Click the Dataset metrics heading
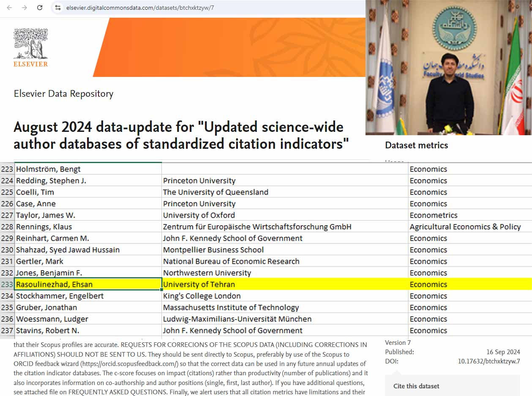This screenshot has height=396, width=532. [x=417, y=145]
